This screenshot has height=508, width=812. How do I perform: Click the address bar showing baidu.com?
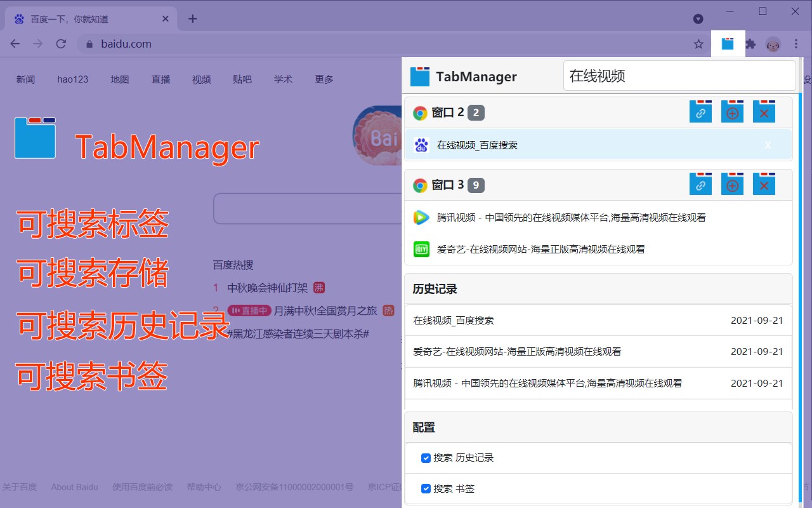(x=381, y=44)
